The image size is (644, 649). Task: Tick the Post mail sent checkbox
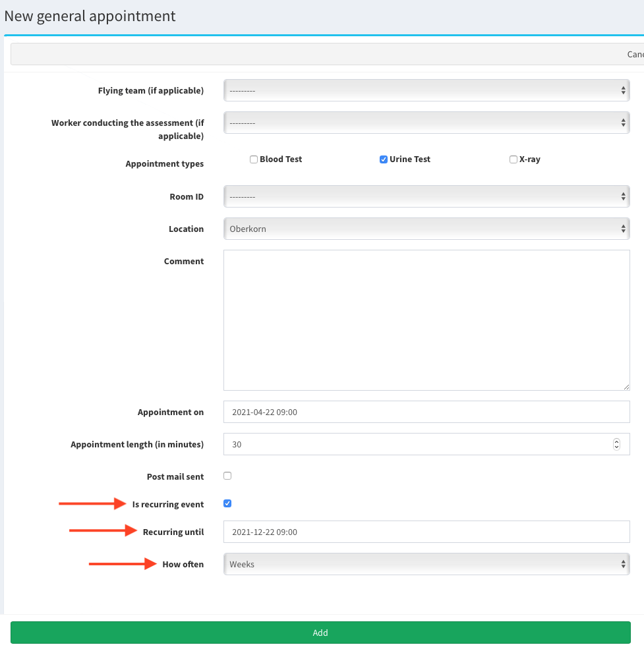(x=227, y=476)
